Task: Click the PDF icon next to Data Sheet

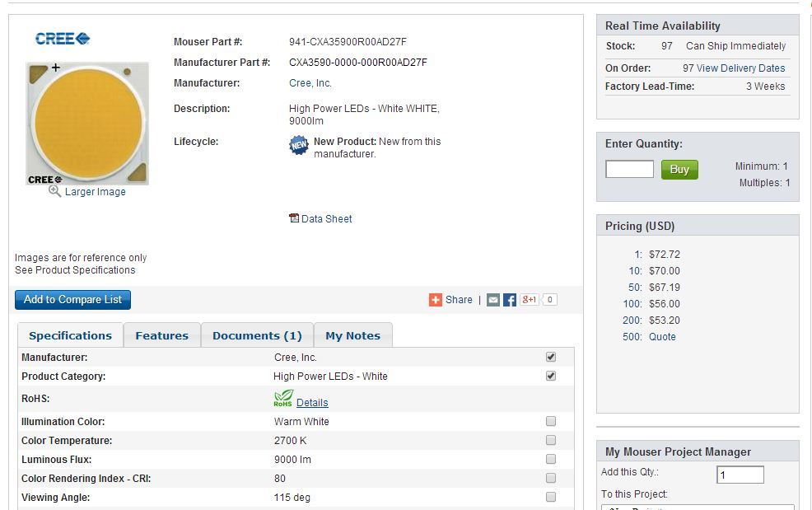Action: (294, 218)
